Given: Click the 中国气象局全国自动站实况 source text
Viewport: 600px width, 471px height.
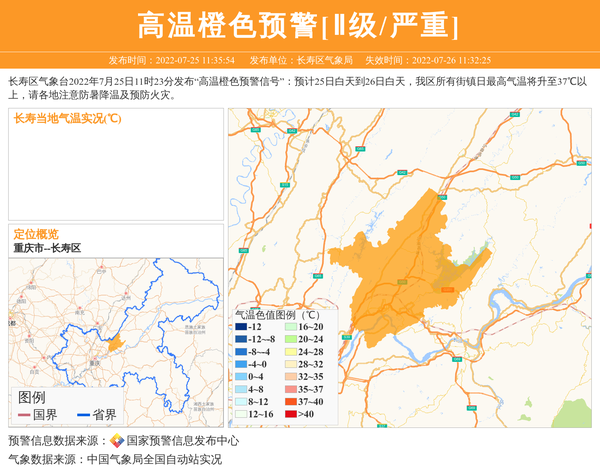Looking at the screenshot, I should 154,459.
